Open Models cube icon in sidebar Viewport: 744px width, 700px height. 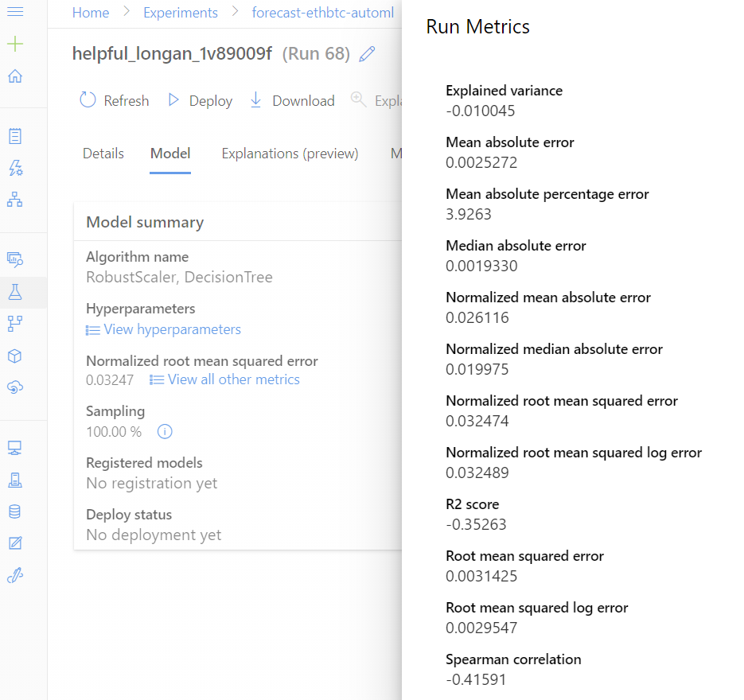(x=15, y=356)
